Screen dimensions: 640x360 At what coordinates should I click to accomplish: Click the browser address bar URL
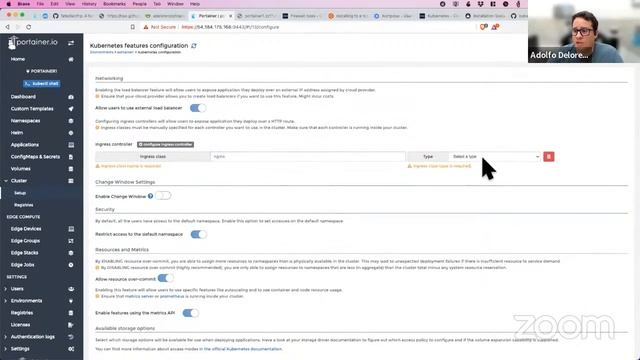tap(230, 27)
